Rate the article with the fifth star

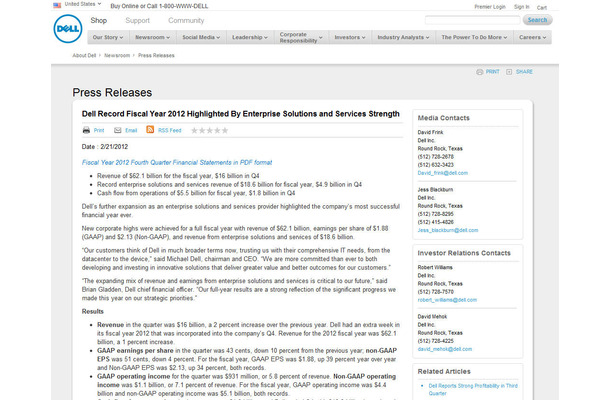225,130
